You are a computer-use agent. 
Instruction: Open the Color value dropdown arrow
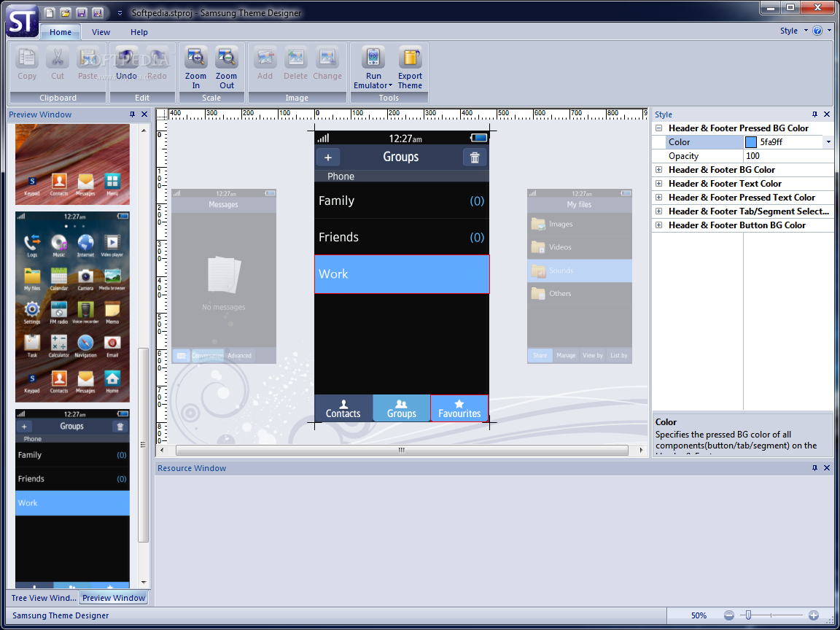point(828,142)
